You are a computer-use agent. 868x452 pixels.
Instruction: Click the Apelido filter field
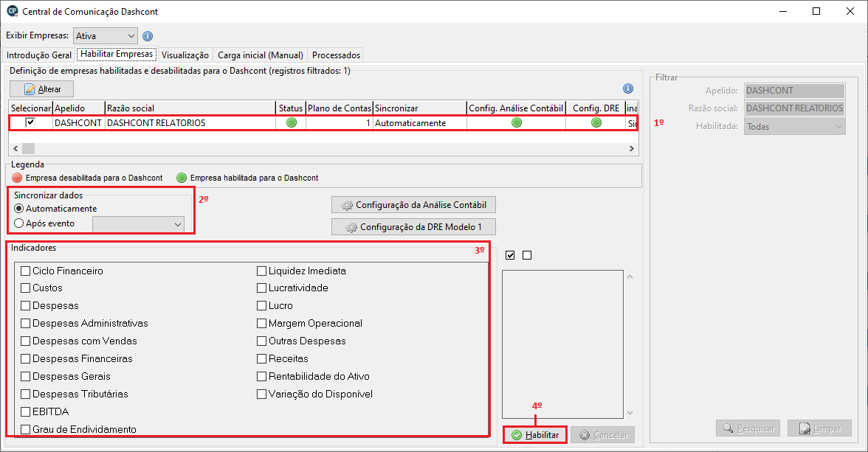pyautogui.click(x=794, y=91)
